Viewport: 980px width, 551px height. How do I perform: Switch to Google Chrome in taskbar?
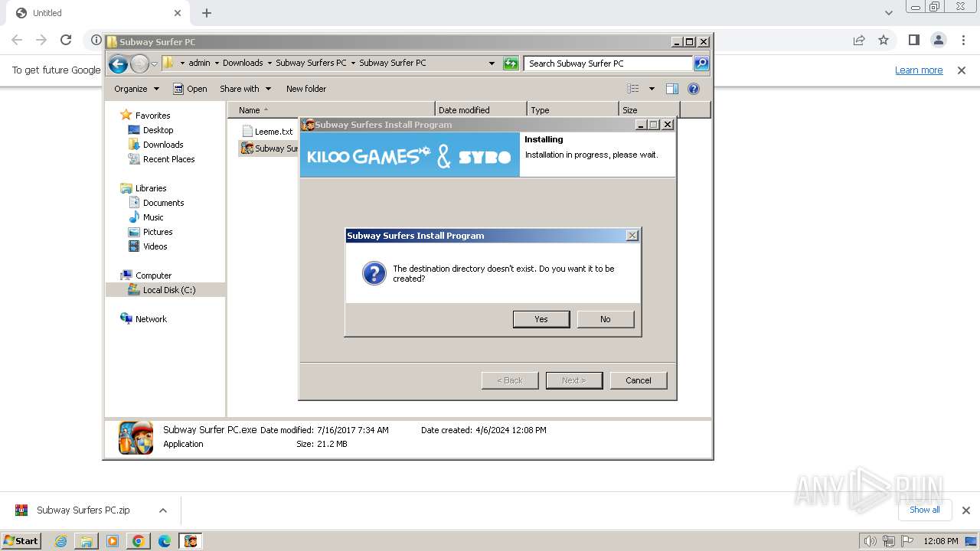pyautogui.click(x=139, y=541)
